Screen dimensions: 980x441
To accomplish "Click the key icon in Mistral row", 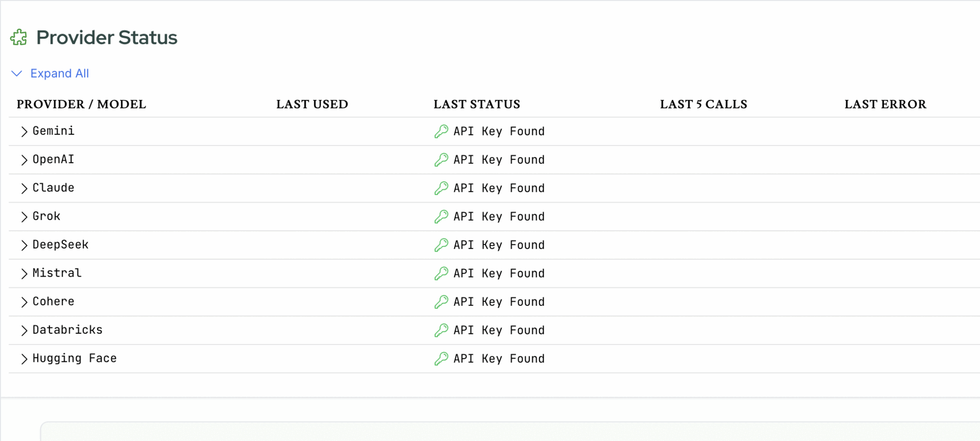I will 442,274.
